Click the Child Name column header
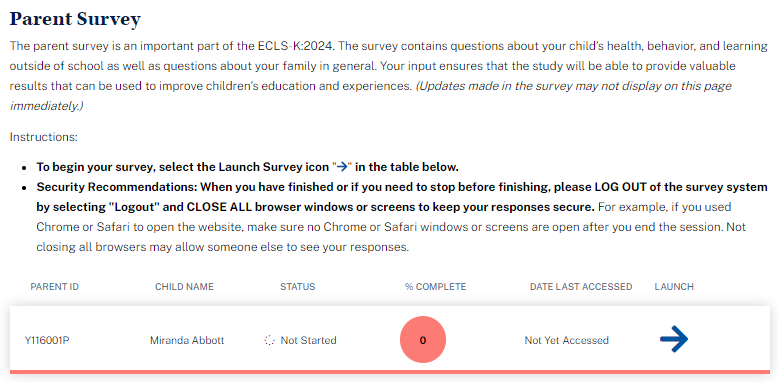Screen dimensions: 778x382 tap(184, 287)
